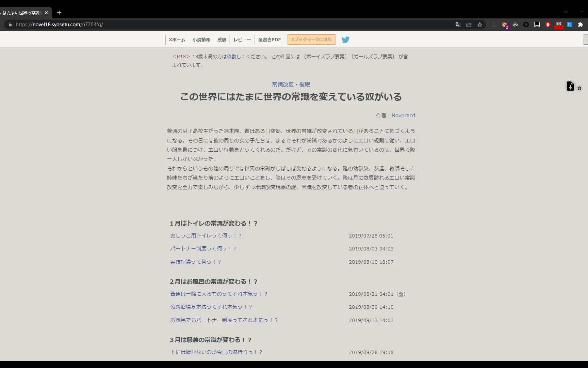Open chapter 実技指導って何っ！？
Image resolution: width=588 pixels, height=368 pixels.
196,262
